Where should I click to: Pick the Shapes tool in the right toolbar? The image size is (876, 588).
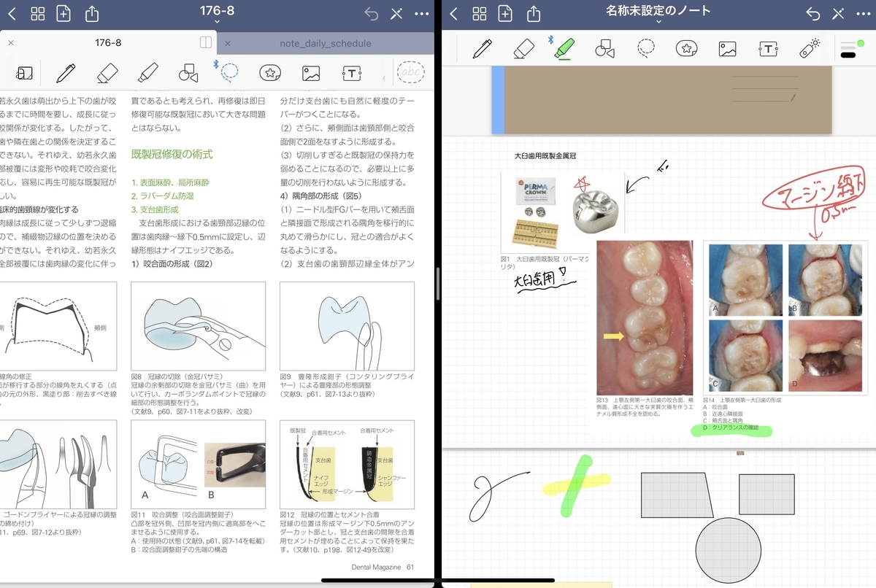(x=604, y=49)
